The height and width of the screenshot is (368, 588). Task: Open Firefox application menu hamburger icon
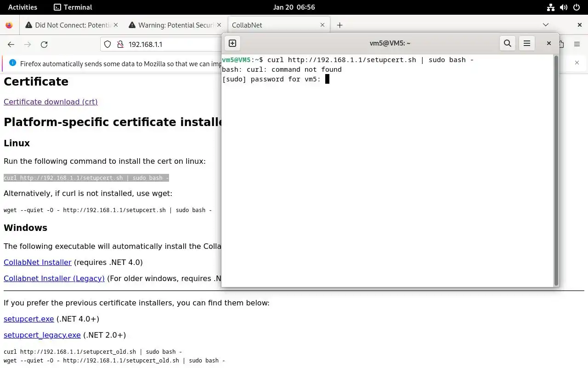coord(577,44)
